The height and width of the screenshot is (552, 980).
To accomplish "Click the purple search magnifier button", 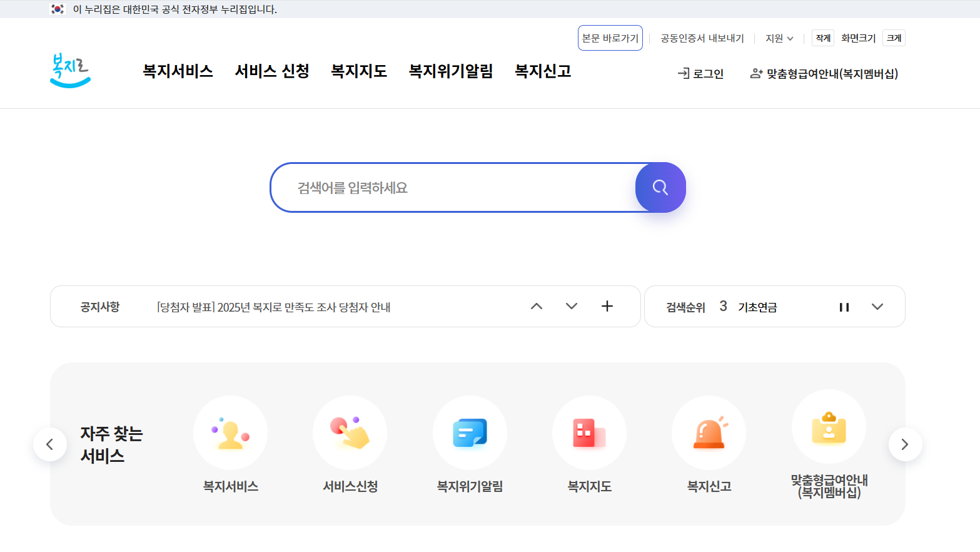I will coord(660,187).
